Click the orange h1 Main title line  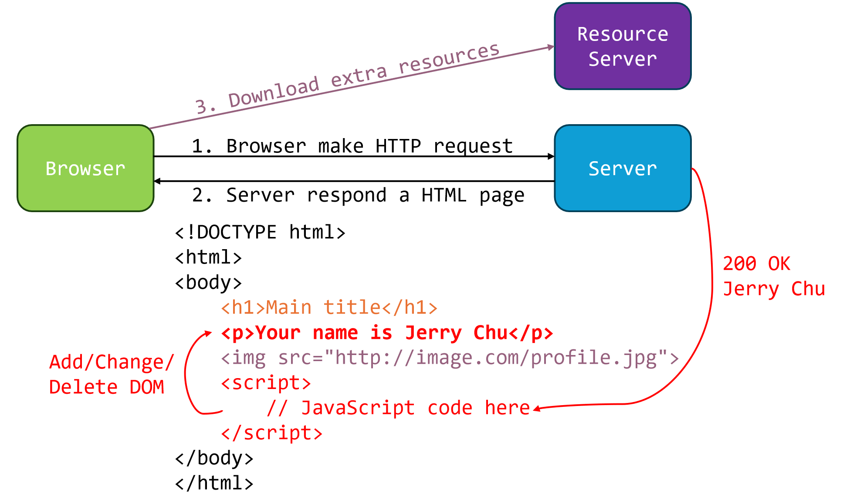[x=329, y=308]
